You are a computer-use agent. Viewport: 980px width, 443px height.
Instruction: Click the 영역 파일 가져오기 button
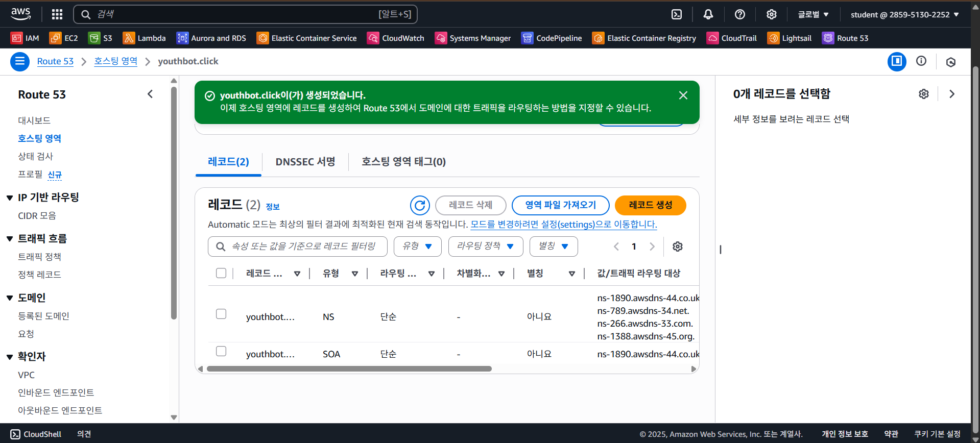tap(561, 205)
